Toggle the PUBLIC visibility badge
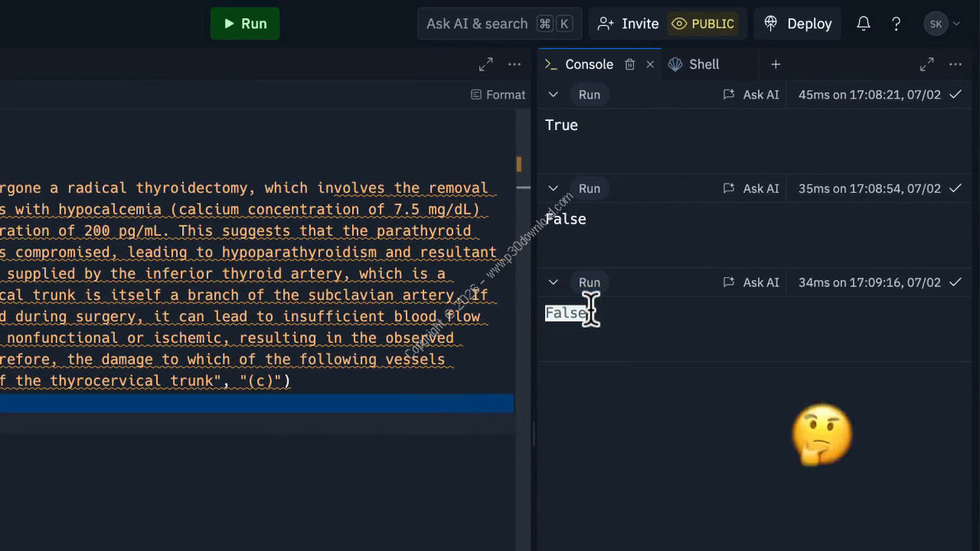980x551 pixels. [703, 24]
